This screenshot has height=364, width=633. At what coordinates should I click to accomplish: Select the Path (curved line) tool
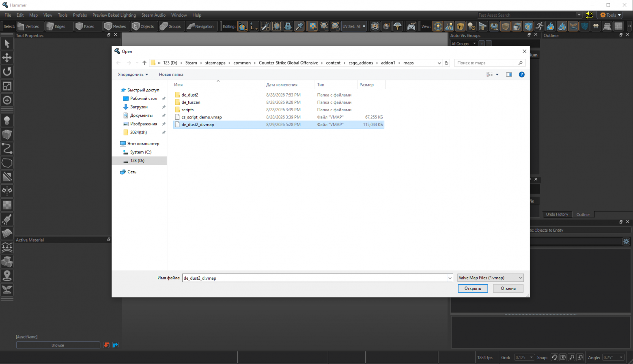click(7, 149)
